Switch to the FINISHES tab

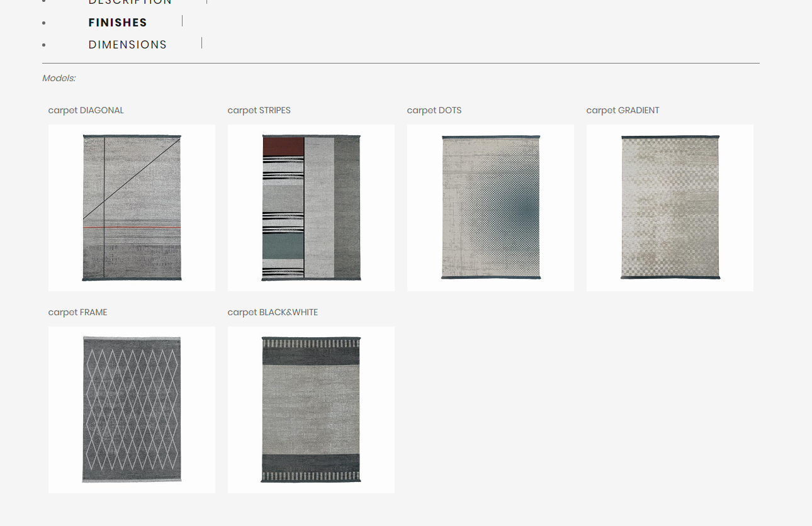coord(118,23)
